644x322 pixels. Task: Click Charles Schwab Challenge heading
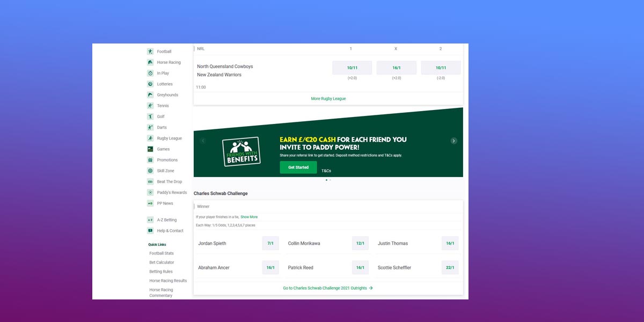point(221,193)
